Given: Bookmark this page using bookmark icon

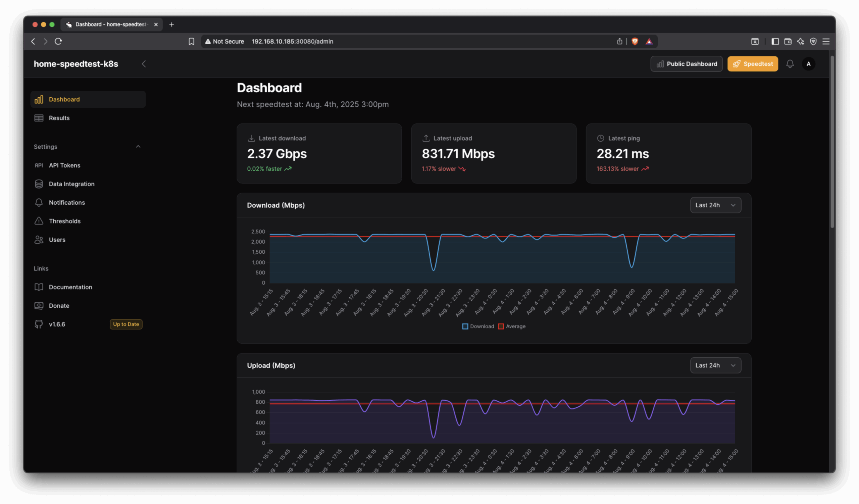Looking at the screenshot, I should coord(192,42).
